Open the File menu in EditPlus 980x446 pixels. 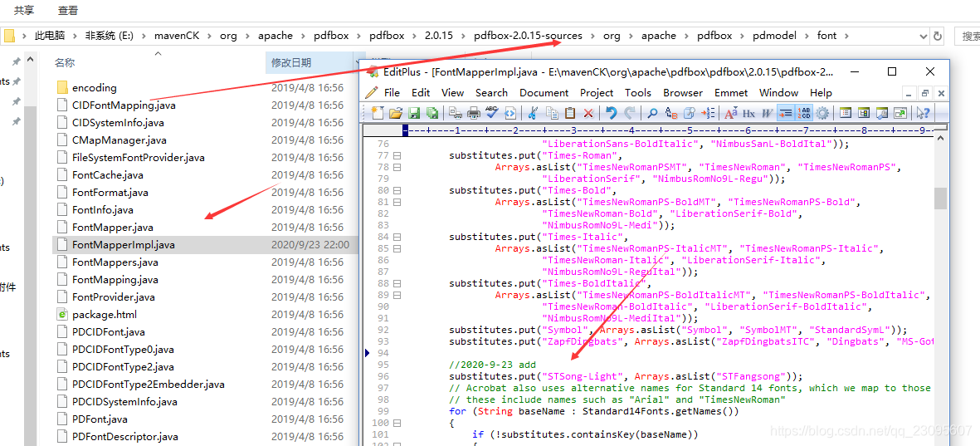pos(392,92)
